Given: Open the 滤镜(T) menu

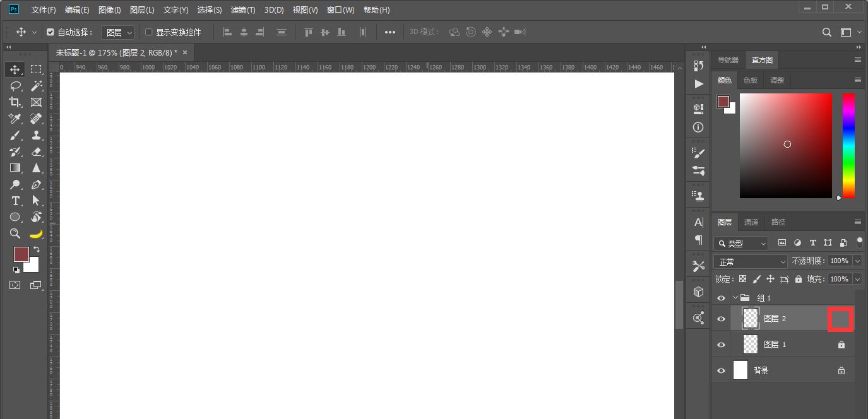Looking at the screenshot, I should click(243, 10).
